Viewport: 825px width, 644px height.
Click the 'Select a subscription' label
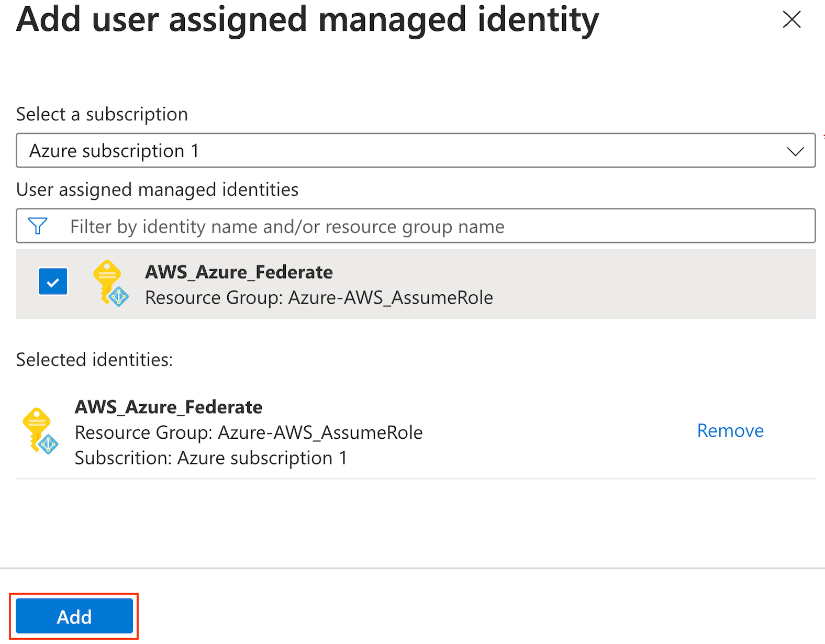[x=102, y=114]
